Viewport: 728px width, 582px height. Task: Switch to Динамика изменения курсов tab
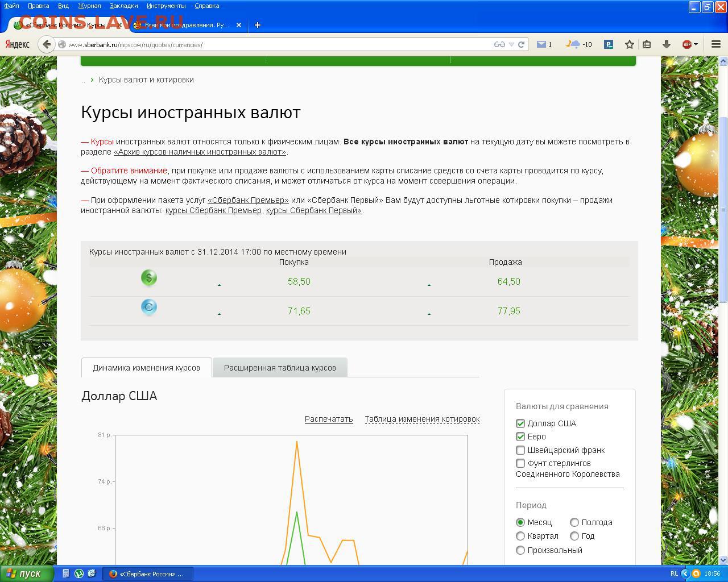coord(147,368)
